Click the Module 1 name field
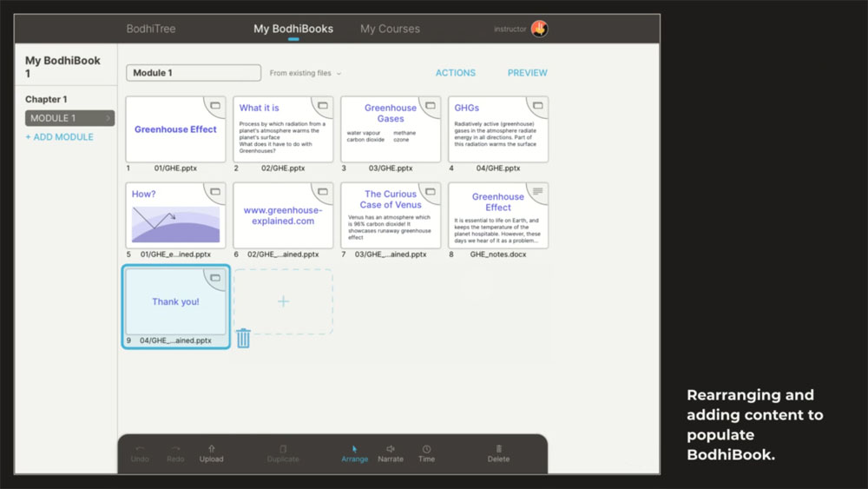Image resolution: width=868 pixels, height=489 pixels. (x=194, y=73)
